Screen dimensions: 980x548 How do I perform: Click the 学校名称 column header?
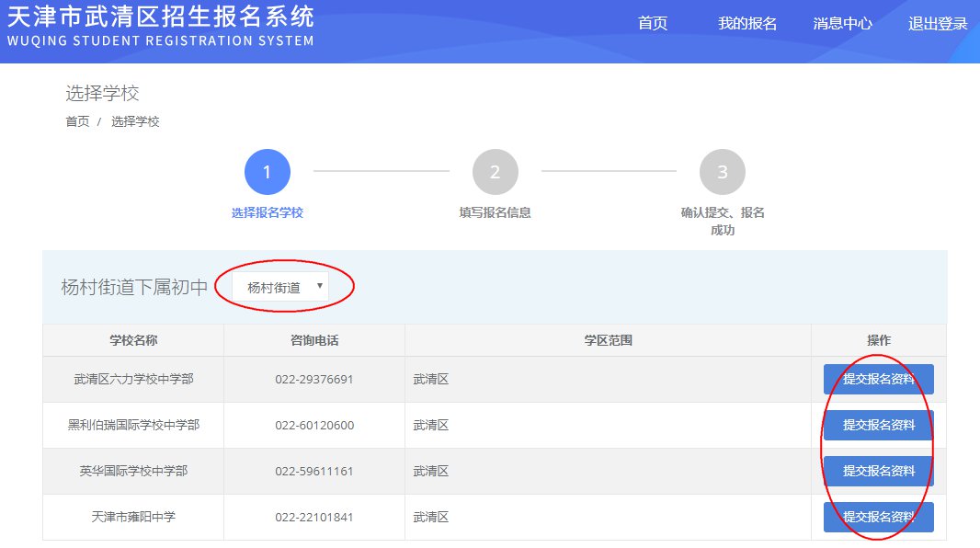133,340
